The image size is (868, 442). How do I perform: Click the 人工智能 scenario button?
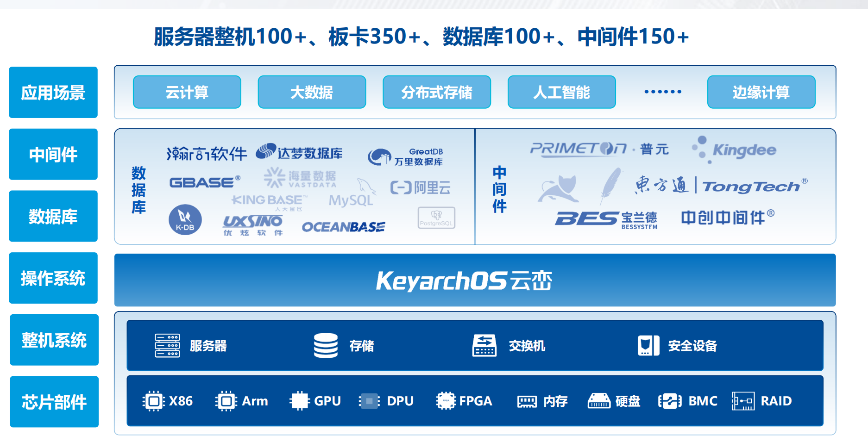[562, 92]
